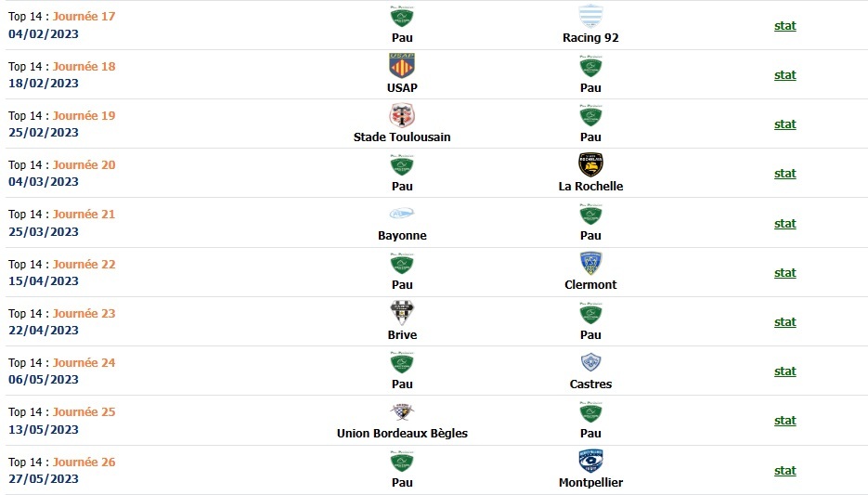Click the 25/02/2023 match date
The image size is (868, 495).
click(x=44, y=133)
